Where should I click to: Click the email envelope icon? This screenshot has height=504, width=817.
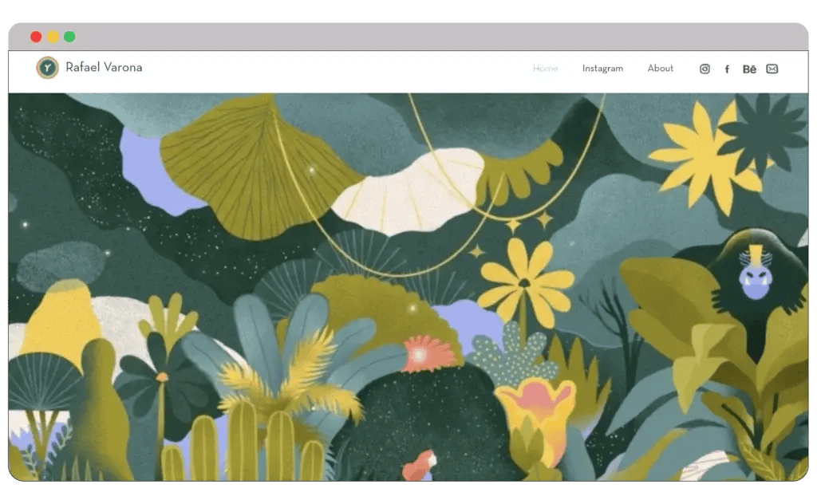772,69
